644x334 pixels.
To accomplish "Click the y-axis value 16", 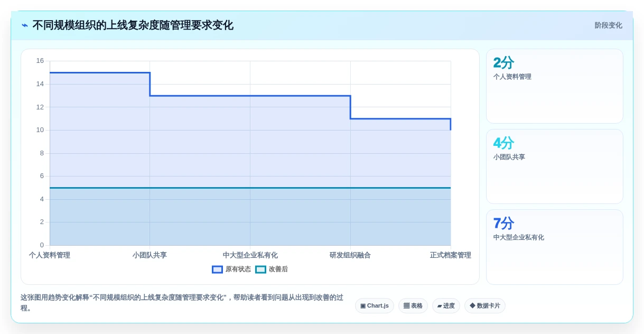I will [40, 61].
